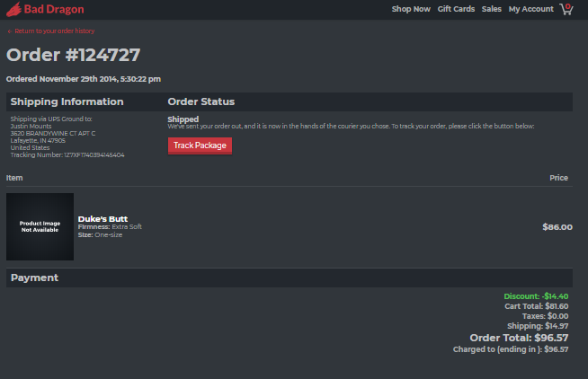Click the left arrow beside Return link
This screenshot has width=588, height=379.
pos(10,31)
